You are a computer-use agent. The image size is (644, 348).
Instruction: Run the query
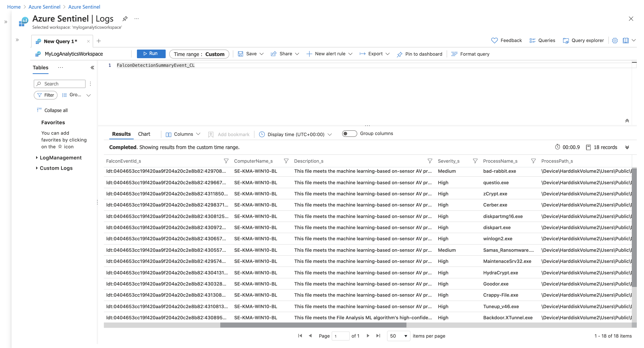[x=151, y=54]
